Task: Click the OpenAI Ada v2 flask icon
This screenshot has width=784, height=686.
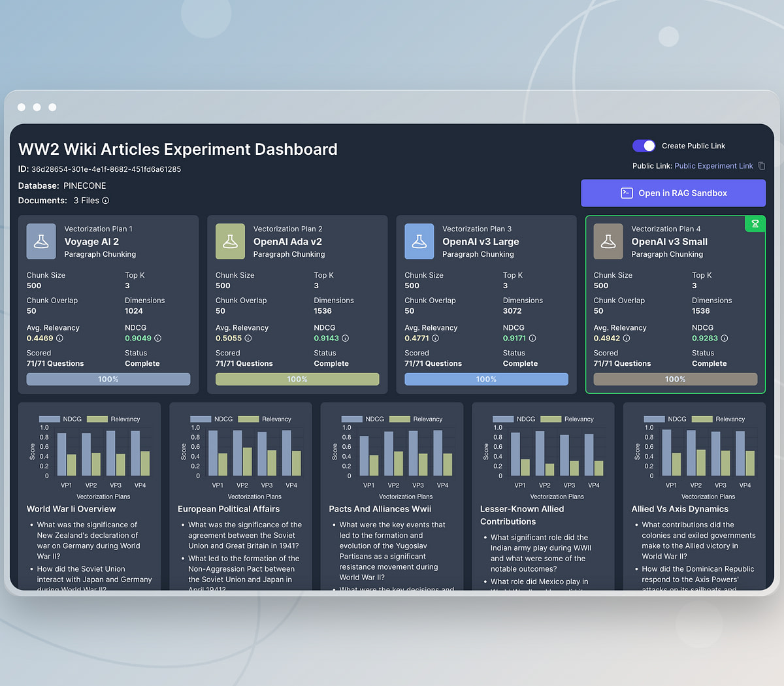Action: (230, 242)
